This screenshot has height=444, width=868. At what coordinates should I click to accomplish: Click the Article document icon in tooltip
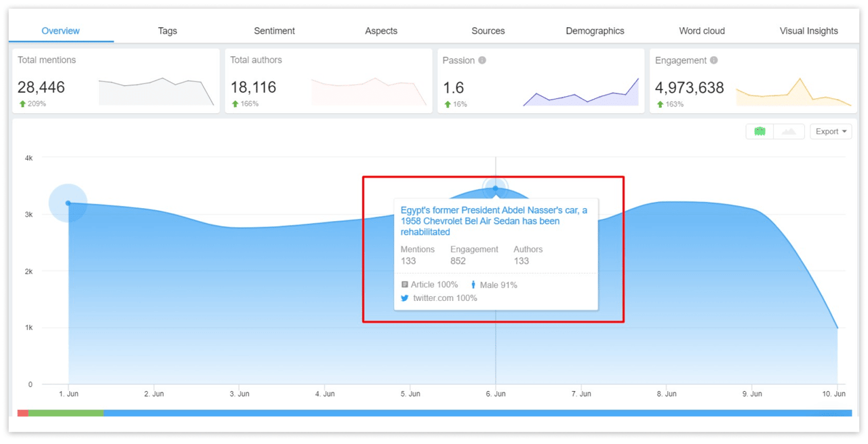(x=405, y=285)
